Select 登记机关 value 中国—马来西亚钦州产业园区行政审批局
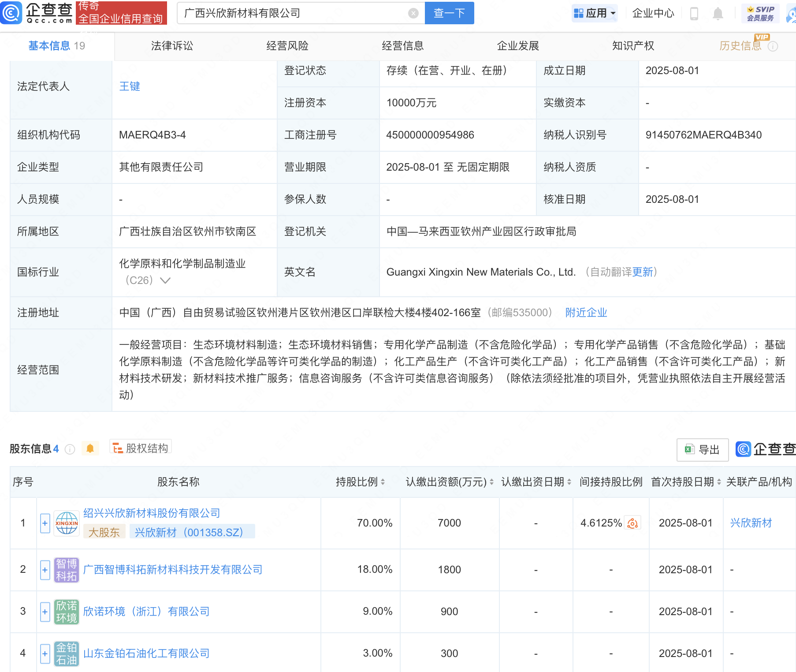This screenshot has height=672, width=796. (481, 231)
